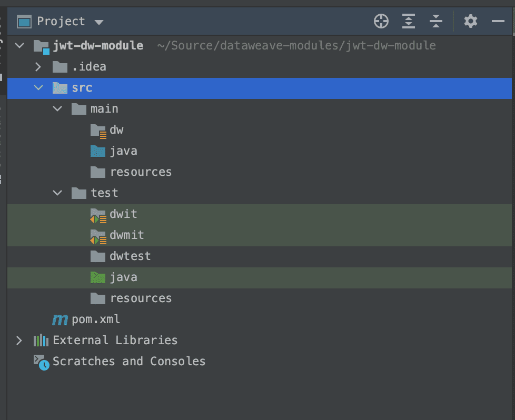The width and height of the screenshot is (515, 420).
Task: Open the Project panel settings gear
Action: coord(470,21)
